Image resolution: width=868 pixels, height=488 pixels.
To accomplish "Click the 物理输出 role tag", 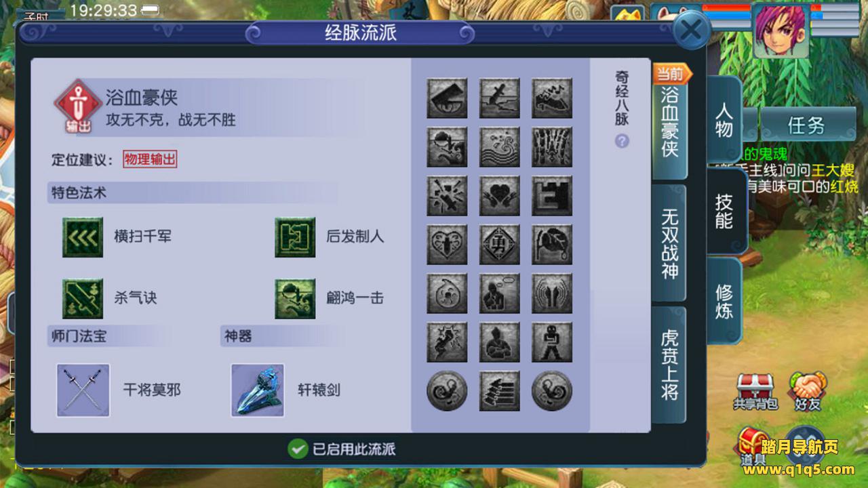I will tap(150, 159).
